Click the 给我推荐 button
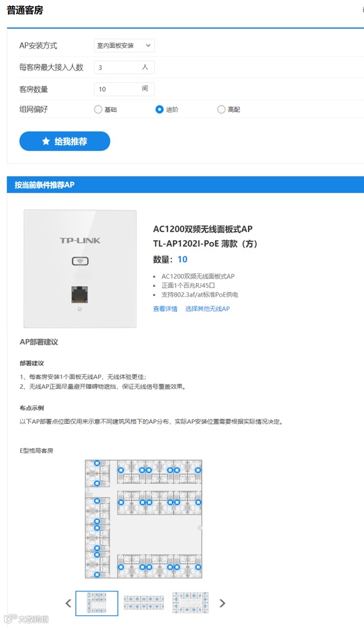 coord(64,141)
